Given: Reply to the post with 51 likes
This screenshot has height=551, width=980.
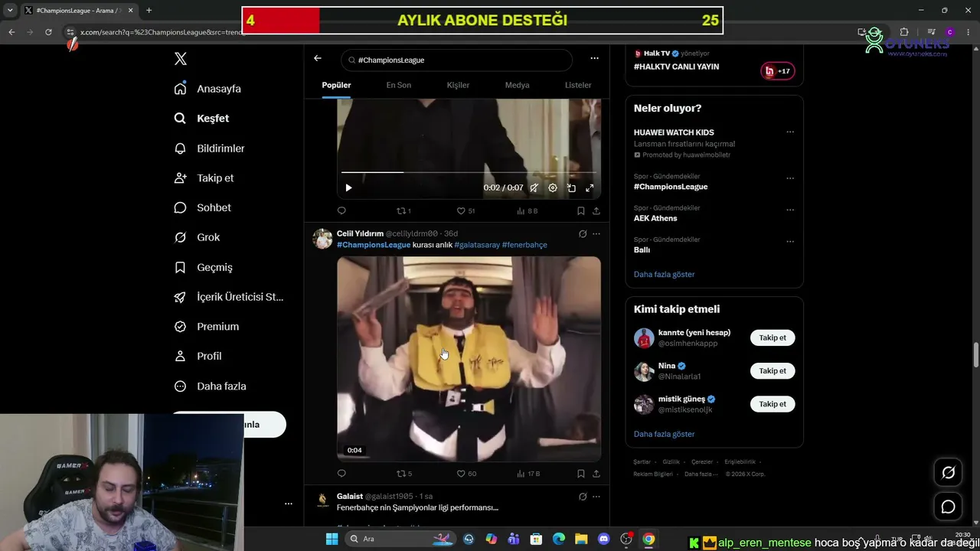Looking at the screenshot, I should click(341, 211).
